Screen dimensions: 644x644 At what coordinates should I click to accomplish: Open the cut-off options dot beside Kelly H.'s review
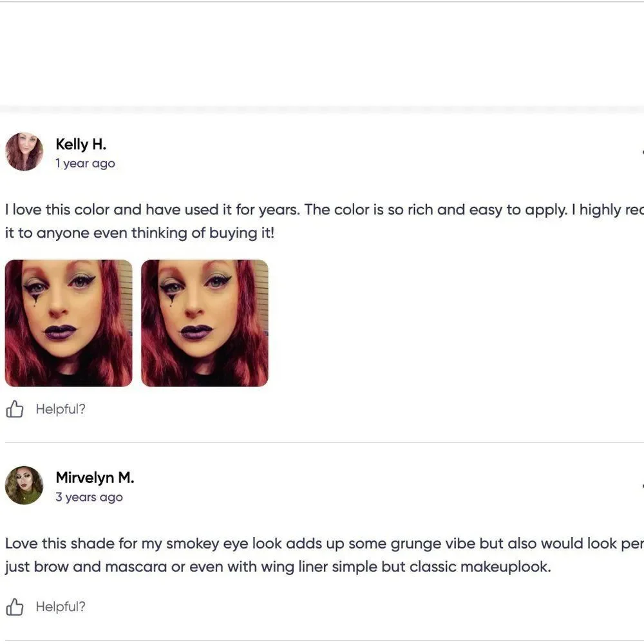(x=642, y=153)
